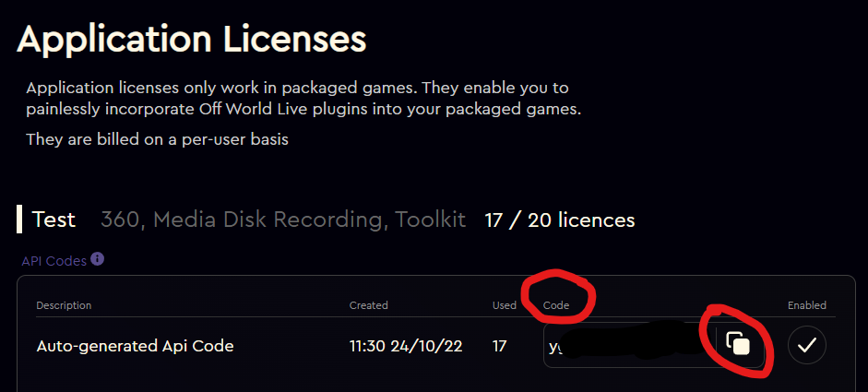Select the Application Licenses heading

(192, 40)
